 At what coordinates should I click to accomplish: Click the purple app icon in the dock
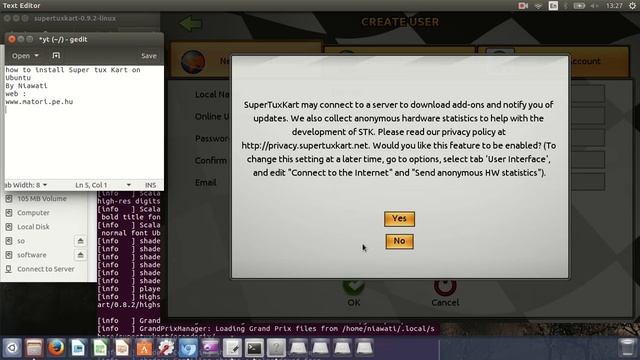pyautogui.click(x=210, y=348)
